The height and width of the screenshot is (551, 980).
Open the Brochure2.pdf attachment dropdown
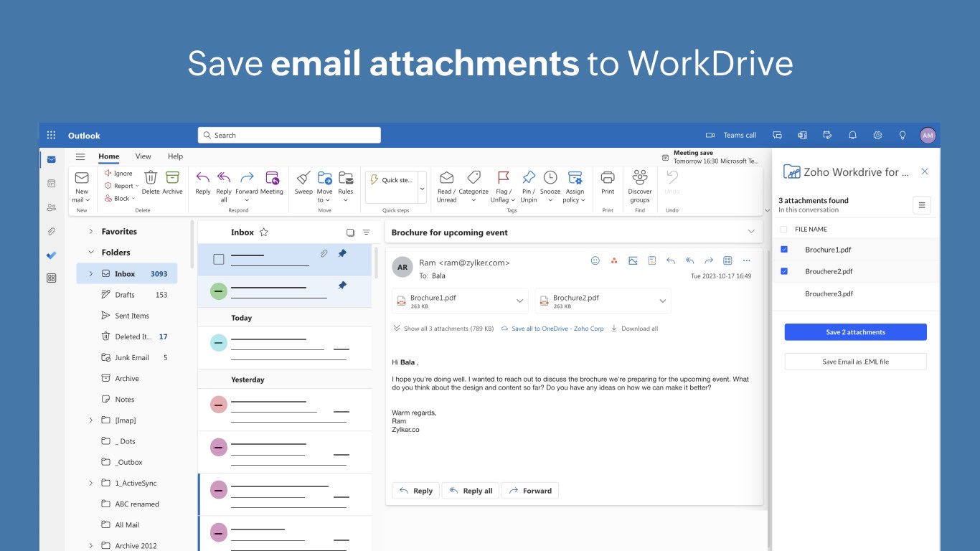[x=663, y=301]
